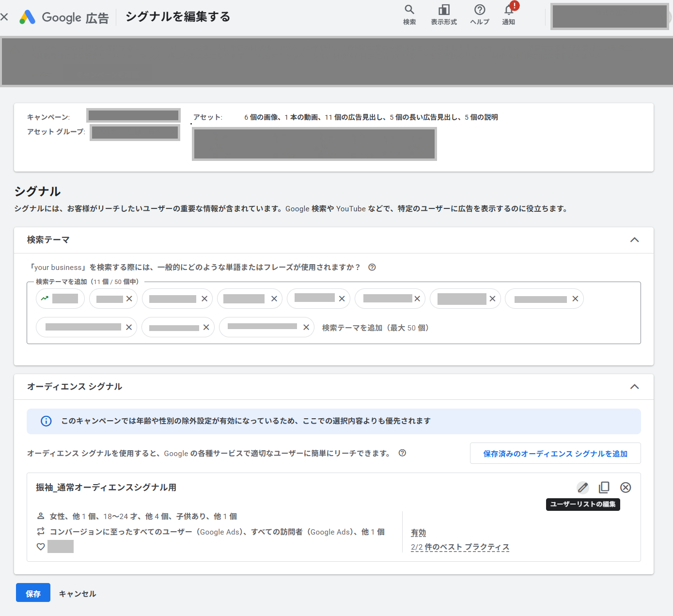
Task: Click the audience name 振袖_通常オーディエンスシグナル用
Action: pyautogui.click(x=106, y=488)
